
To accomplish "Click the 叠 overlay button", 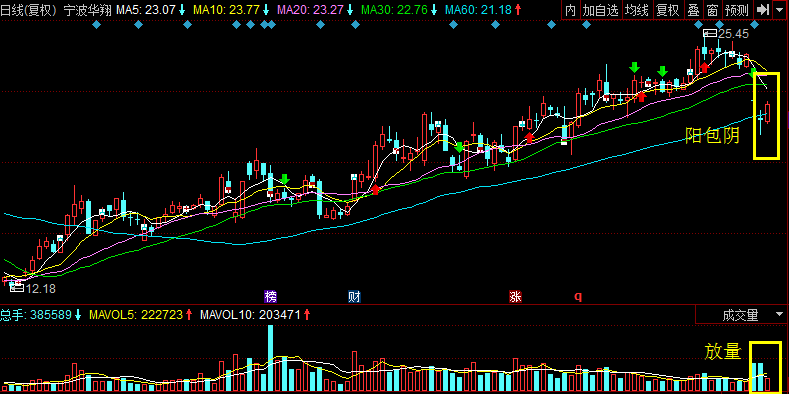I will coord(693,10).
